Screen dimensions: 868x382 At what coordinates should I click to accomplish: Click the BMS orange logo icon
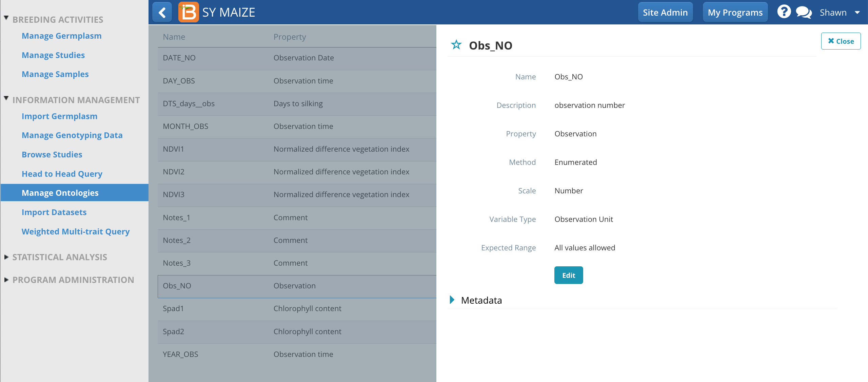click(189, 13)
